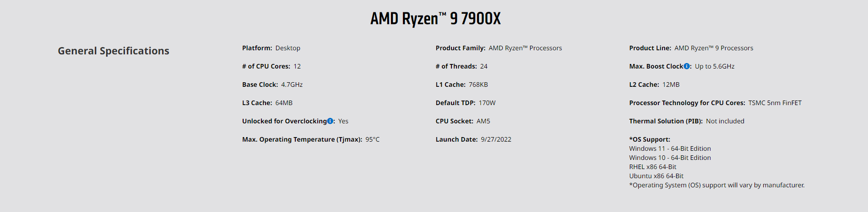Select the Launch Date 9/27/2022 value

[x=496, y=139]
